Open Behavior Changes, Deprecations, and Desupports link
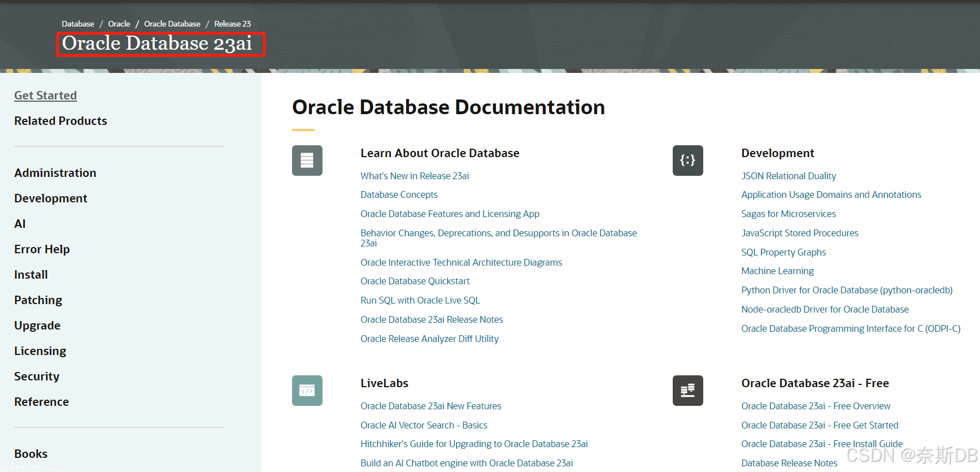 pos(498,238)
